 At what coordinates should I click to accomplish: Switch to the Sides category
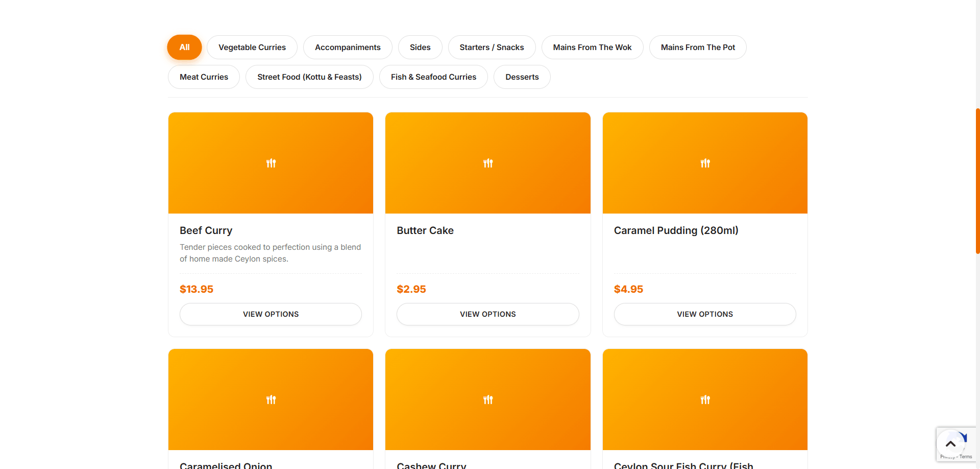pyautogui.click(x=420, y=47)
